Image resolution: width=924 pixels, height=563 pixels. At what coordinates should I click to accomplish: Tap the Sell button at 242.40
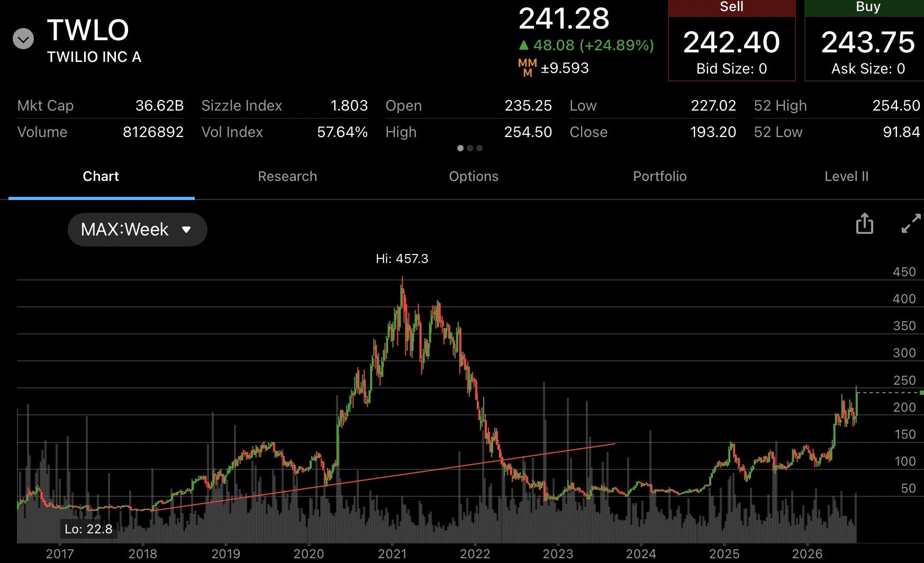[x=732, y=41]
